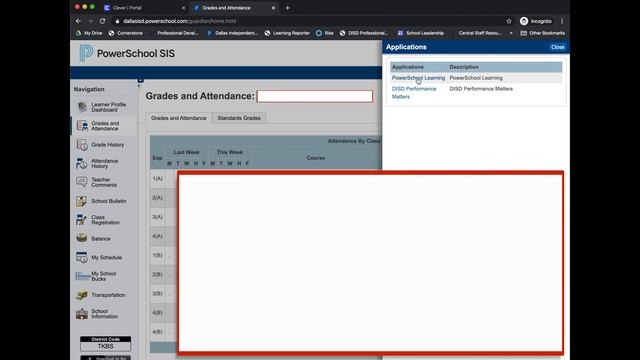Image resolution: width=640 pixels, height=360 pixels.
Task: Open Learner Profile Dashboard icon
Action: pos(82,107)
